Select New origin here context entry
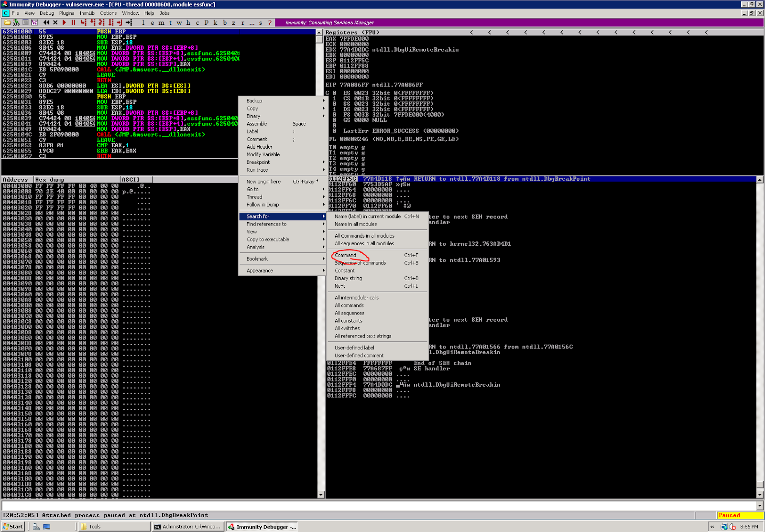 point(283,182)
